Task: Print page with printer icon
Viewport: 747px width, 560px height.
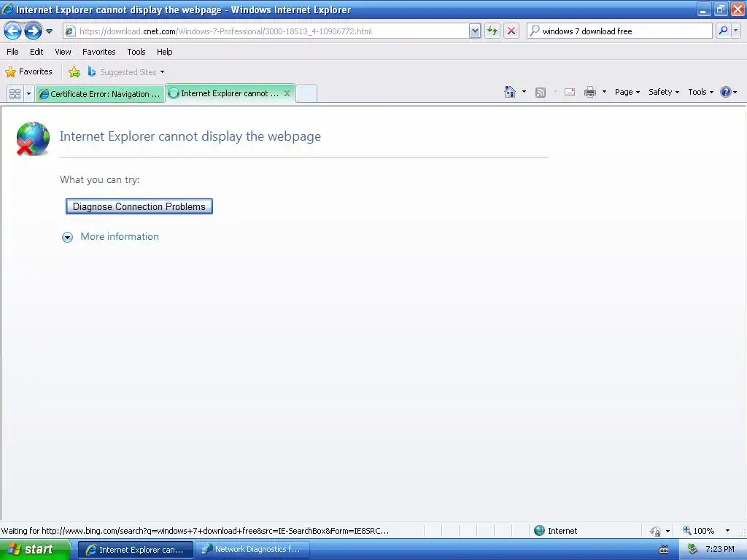Action: click(590, 92)
